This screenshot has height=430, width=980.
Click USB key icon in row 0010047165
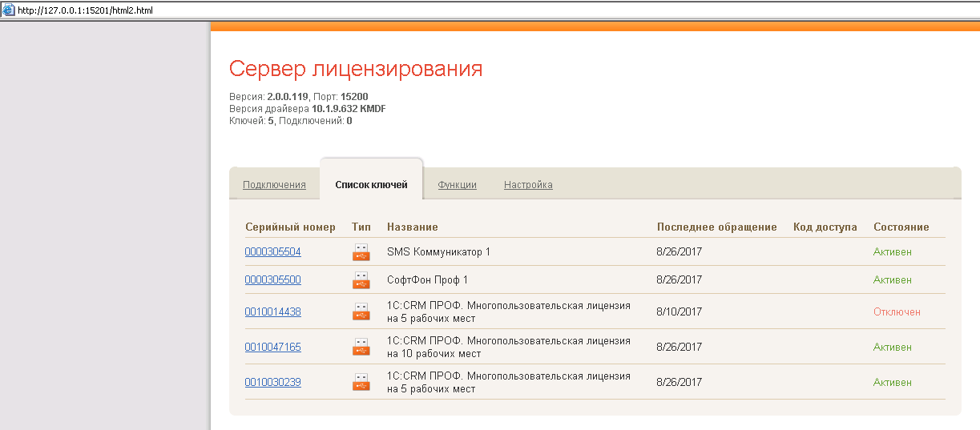pos(361,348)
